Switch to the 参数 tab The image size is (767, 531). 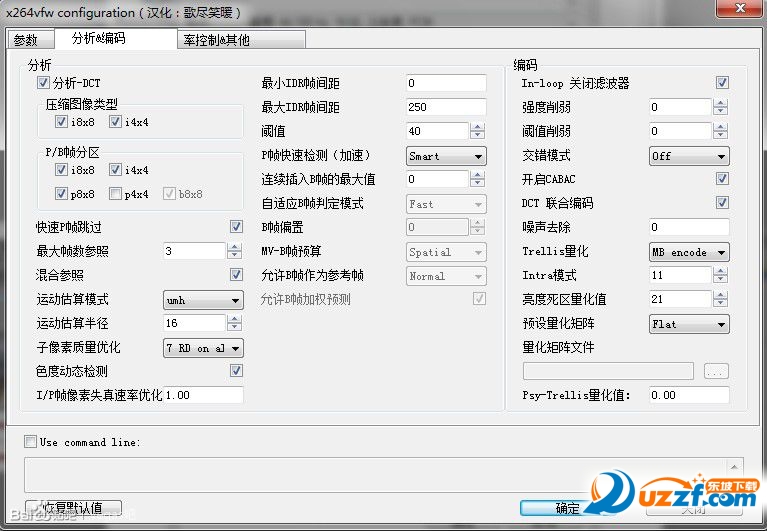click(x=30, y=40)
